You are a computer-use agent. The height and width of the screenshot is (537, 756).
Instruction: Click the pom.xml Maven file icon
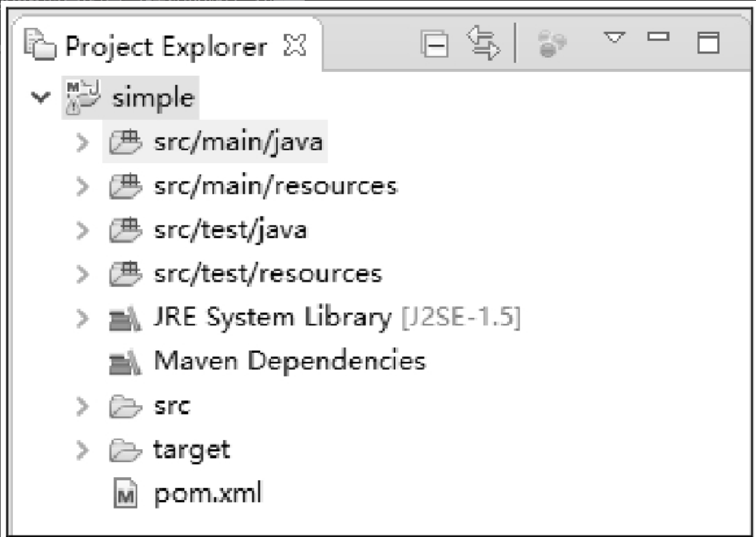pyautogui.click(x=126, y=494)
